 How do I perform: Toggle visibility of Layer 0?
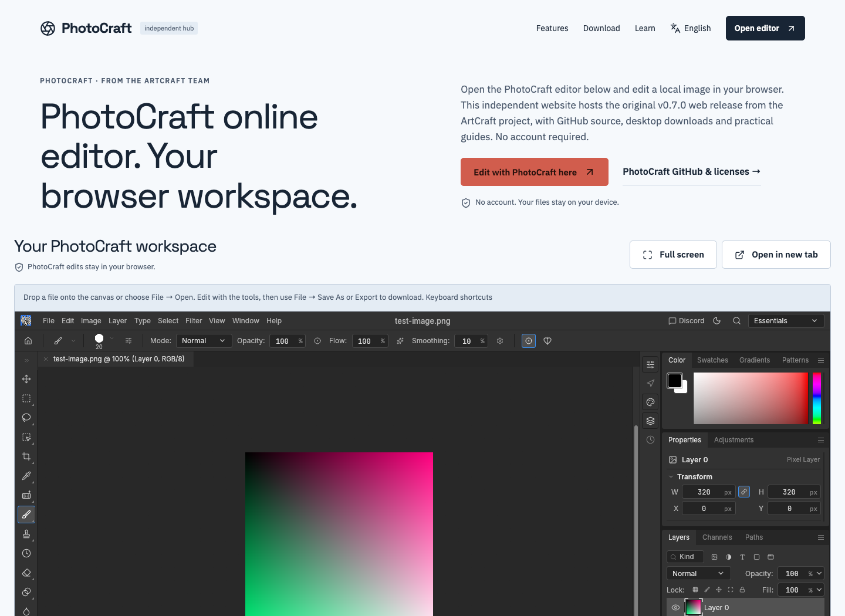675,608
